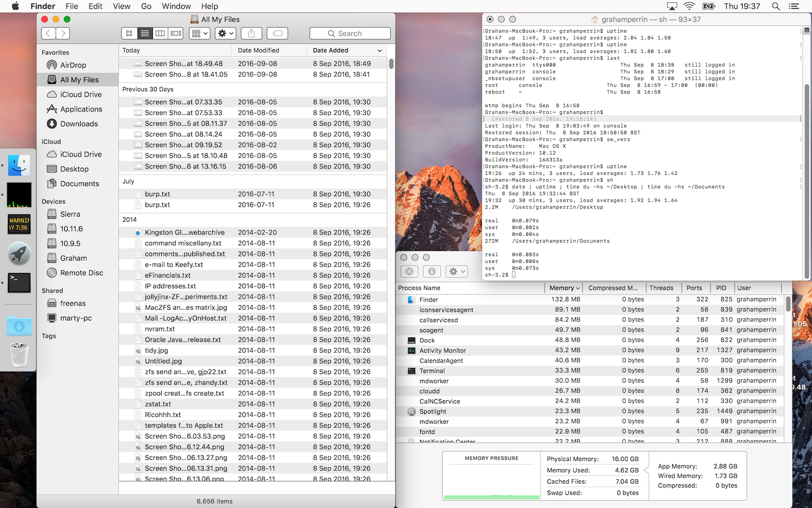
Task: Click the Wi-Fi status icon
Action: (689, 6)
